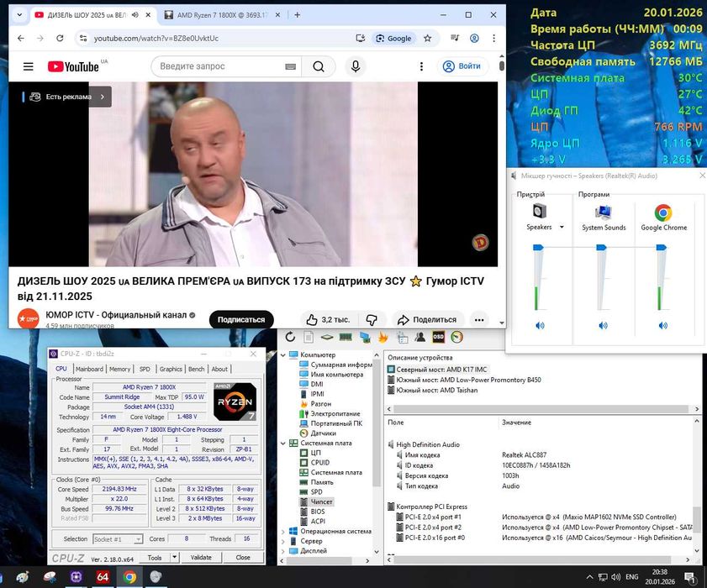The height and width of the screenshot is (588, 707).
Task: Click the YouTube search magnifier button
Action: click(x=319, y=66)
